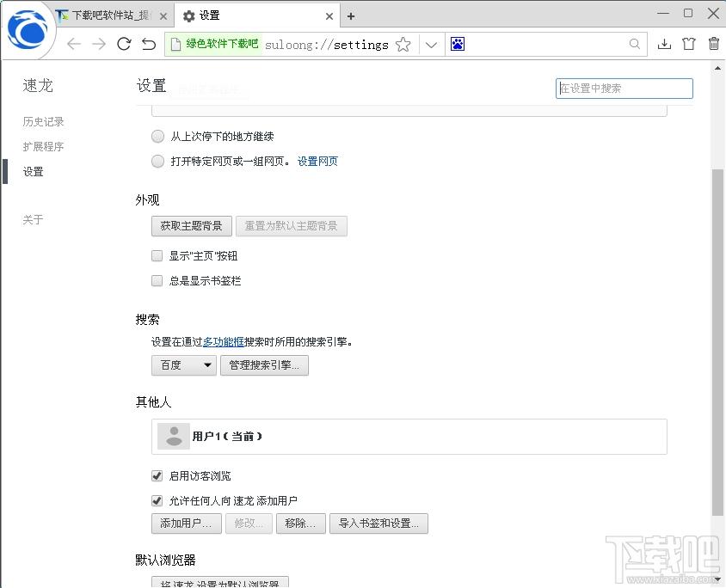
Task: Open the 多功能框 link
Action: pos(224,342)
